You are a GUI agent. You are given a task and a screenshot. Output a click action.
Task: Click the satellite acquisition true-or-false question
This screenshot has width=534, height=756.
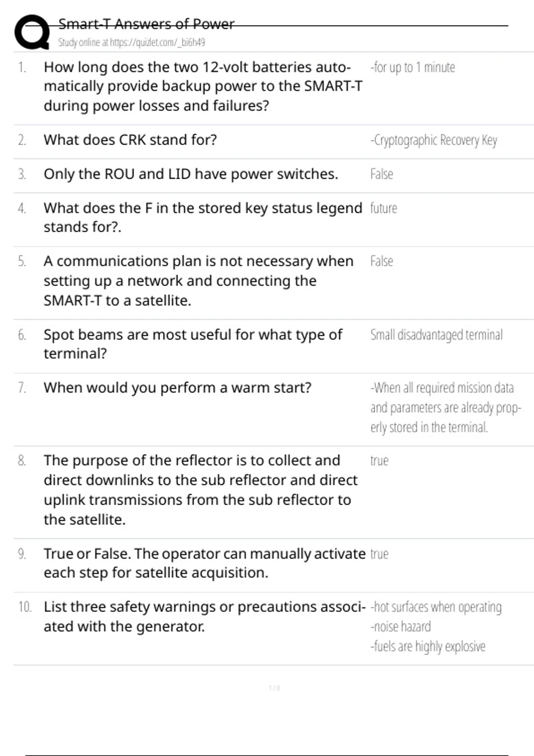click(204, 563)
